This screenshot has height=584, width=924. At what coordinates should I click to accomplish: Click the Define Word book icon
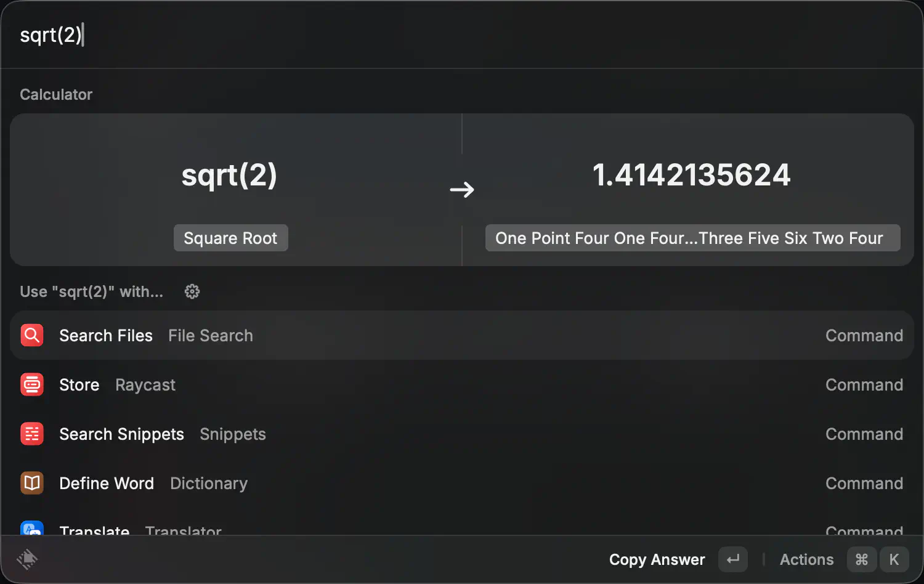(32, 483)
